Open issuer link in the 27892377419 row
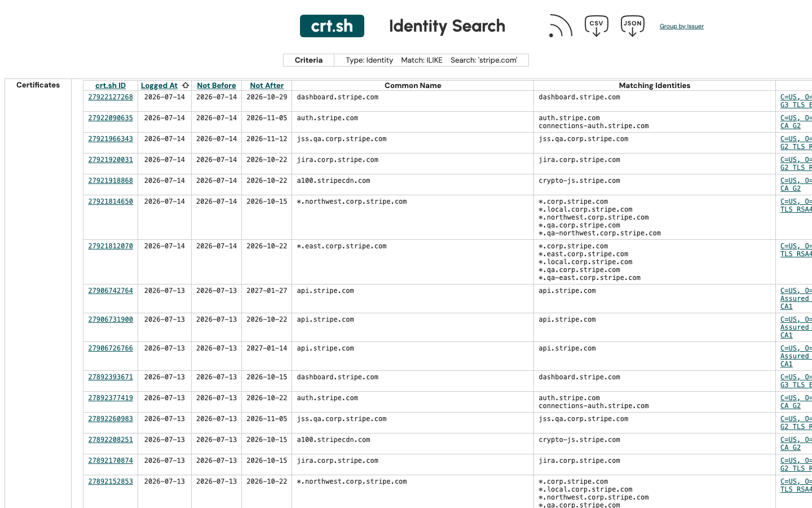The width and height of the screenshot is (812, 508). click(x=796, y=402)
